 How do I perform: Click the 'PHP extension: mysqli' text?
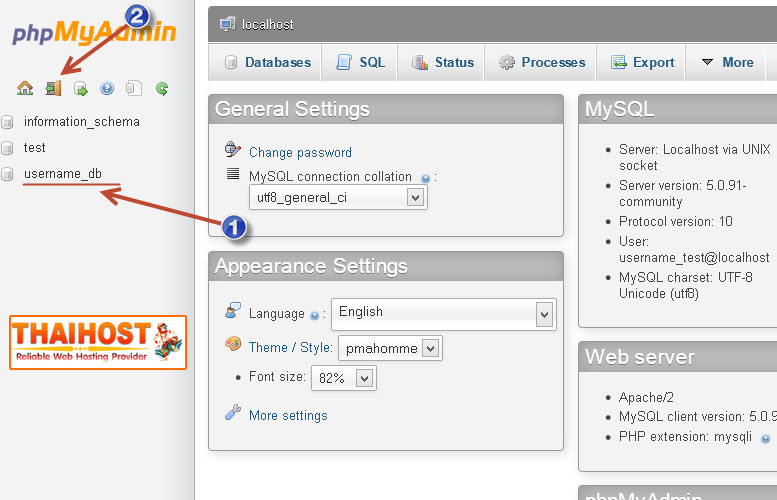pyautogui.click(x=685, y=437)
